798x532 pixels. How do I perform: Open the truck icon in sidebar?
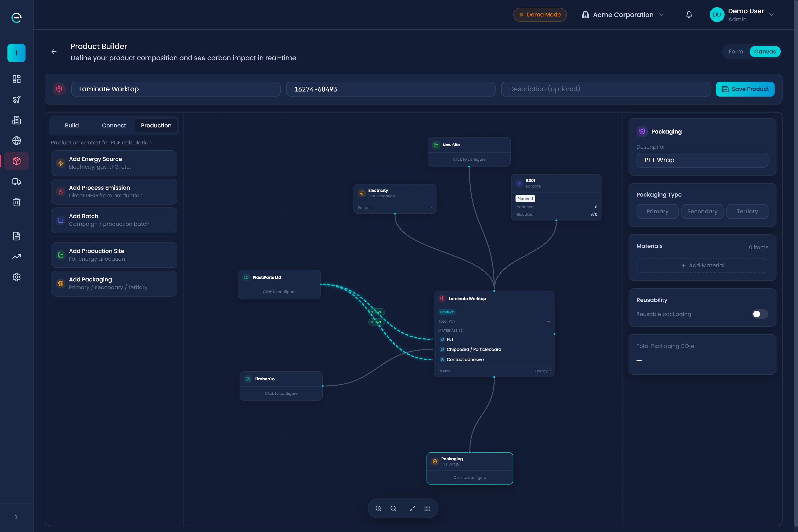click(16, 181)
